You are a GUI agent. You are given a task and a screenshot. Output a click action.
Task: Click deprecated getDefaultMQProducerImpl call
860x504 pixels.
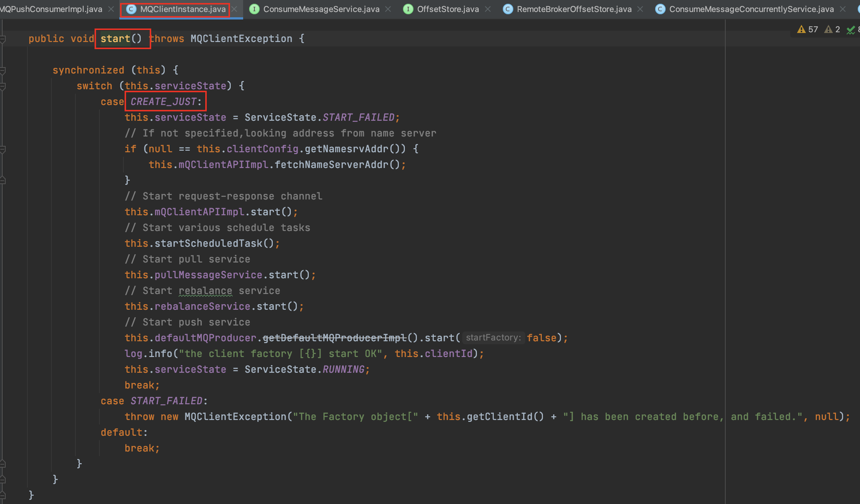click(x=334, y=338)
